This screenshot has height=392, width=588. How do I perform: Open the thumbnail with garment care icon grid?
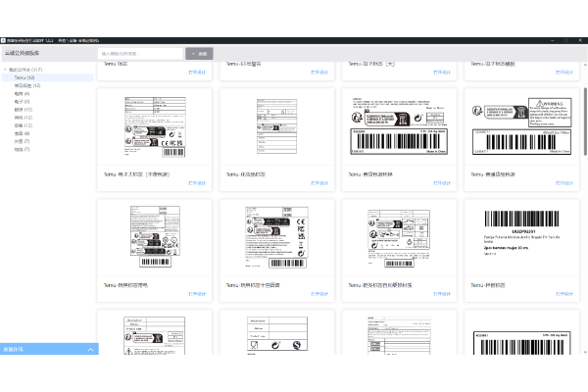[399, 238]
